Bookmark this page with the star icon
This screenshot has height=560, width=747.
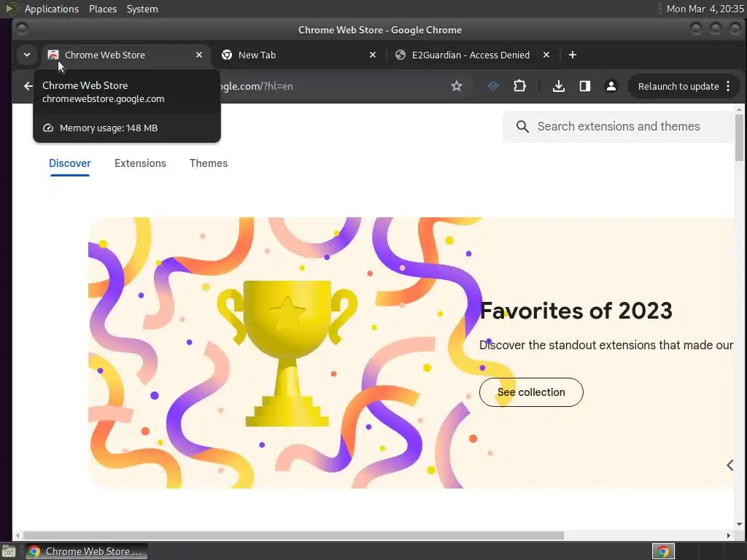point(457,86)
